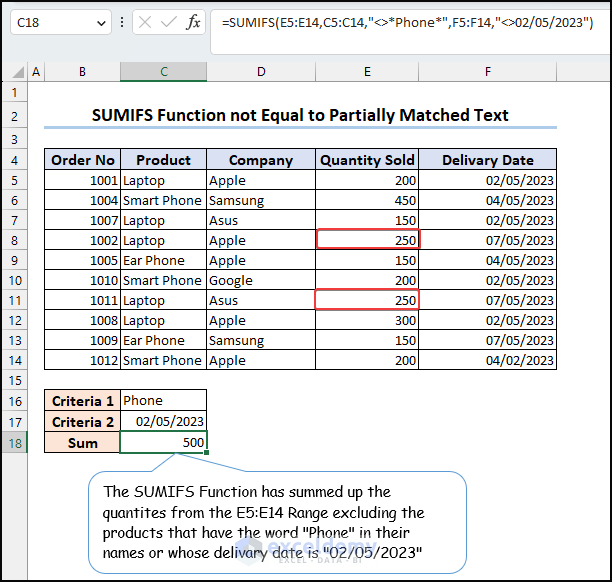This screenshot has width=612, height=582.
Task: Select the Phone criteria value cell
Action: pos(164,400)
